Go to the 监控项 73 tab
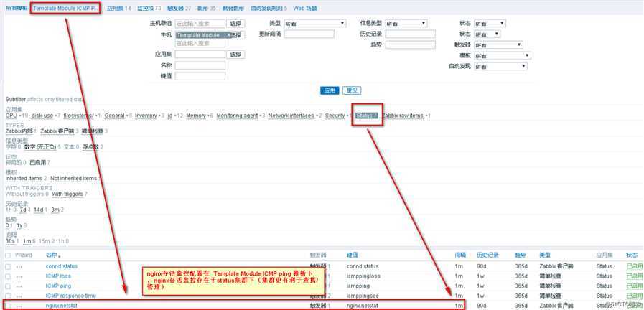 (149, 8)
